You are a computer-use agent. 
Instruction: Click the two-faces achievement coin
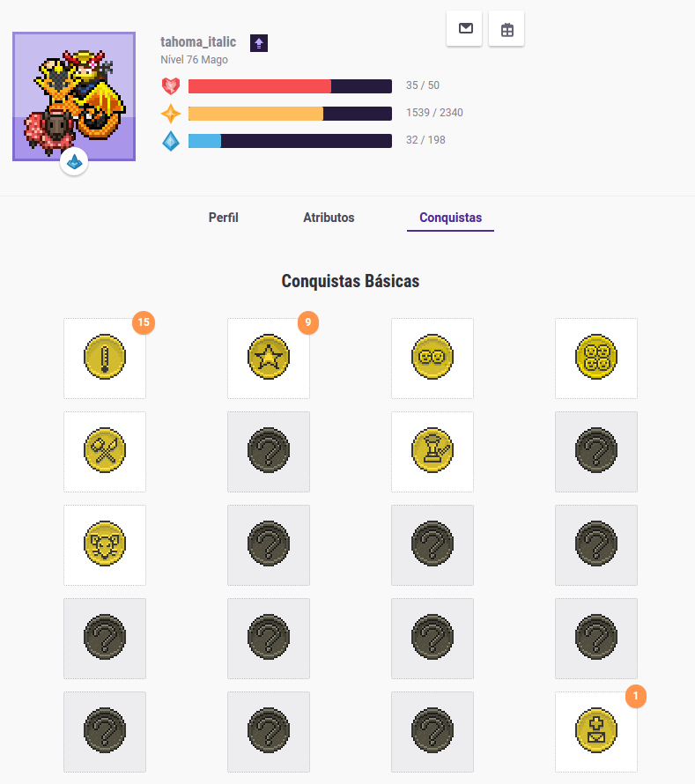[x=433, y=359]
